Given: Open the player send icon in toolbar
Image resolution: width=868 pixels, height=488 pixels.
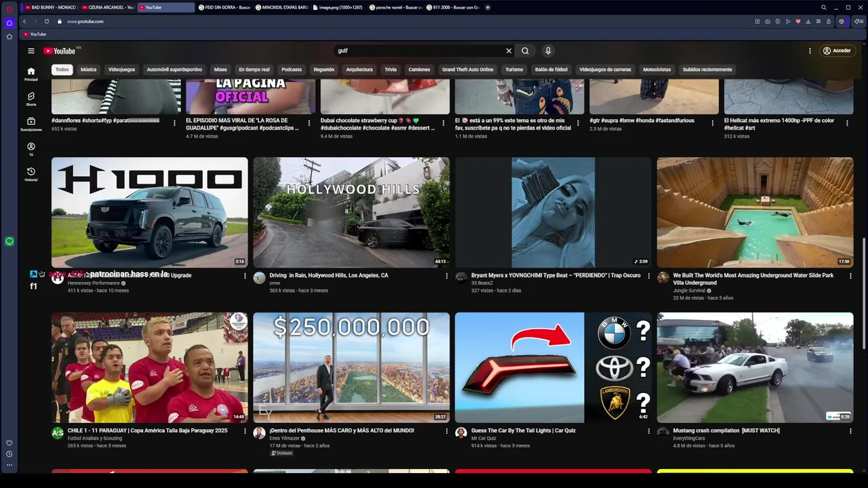Looking at the screenshot, I should coord(788,21).
